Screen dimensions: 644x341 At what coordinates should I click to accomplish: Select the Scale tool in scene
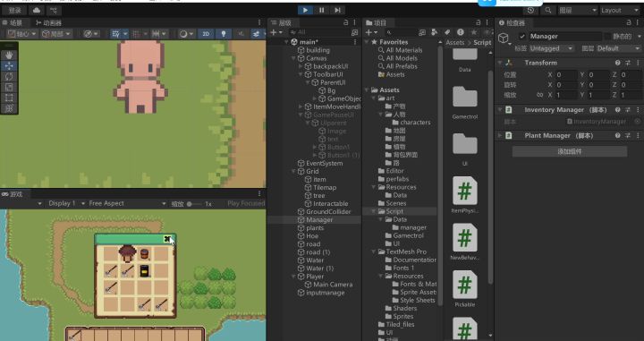coord(9,87)
